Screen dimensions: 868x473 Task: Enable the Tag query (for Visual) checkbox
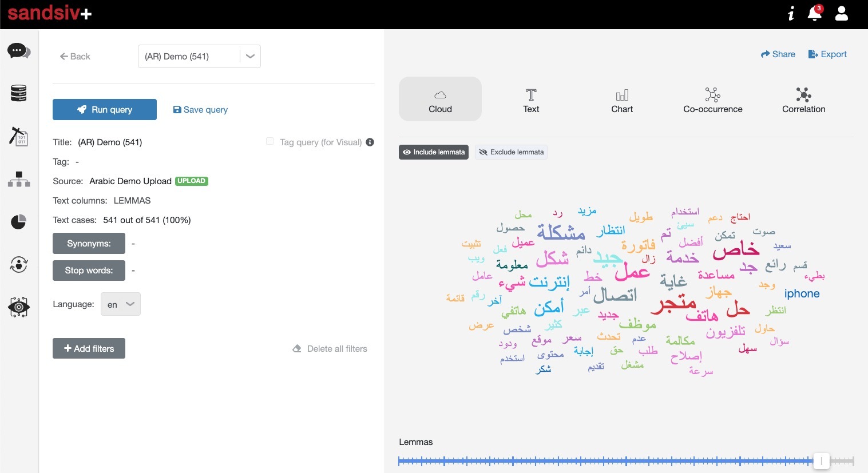[269, 141]
